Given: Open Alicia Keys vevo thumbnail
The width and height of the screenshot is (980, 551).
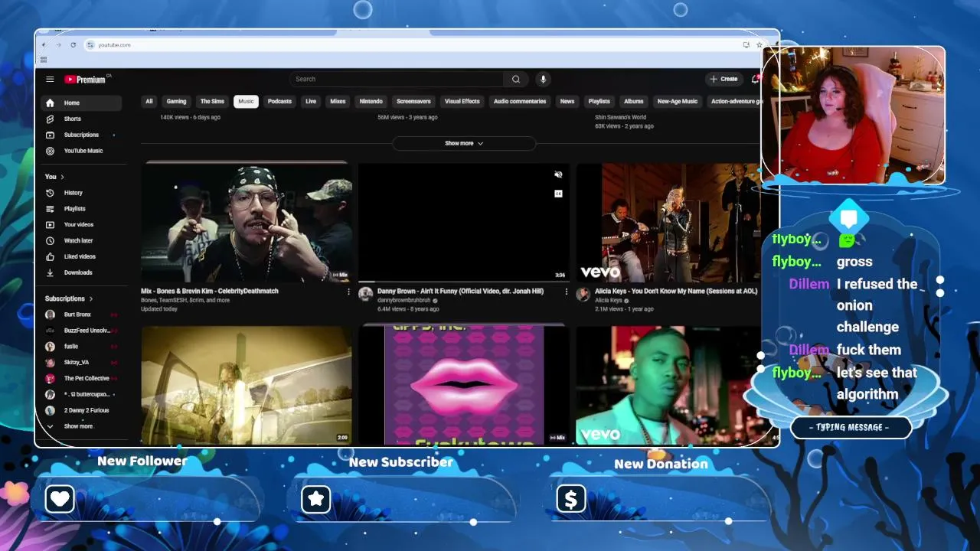Looking at the screenshot, I should pos(668,222).
